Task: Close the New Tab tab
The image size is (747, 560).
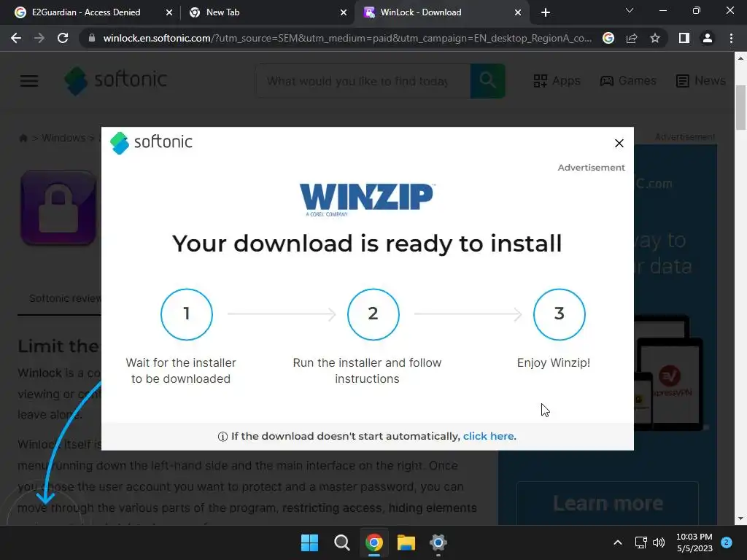Action: [x=344, y=12]
